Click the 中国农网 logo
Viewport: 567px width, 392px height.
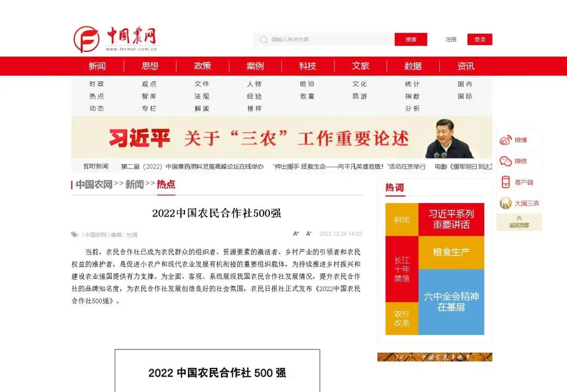115,39
